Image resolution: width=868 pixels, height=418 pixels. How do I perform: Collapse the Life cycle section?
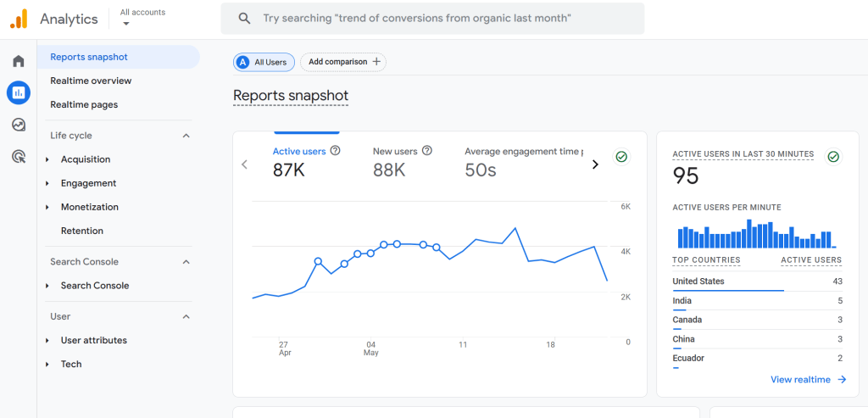click(186, 136)
